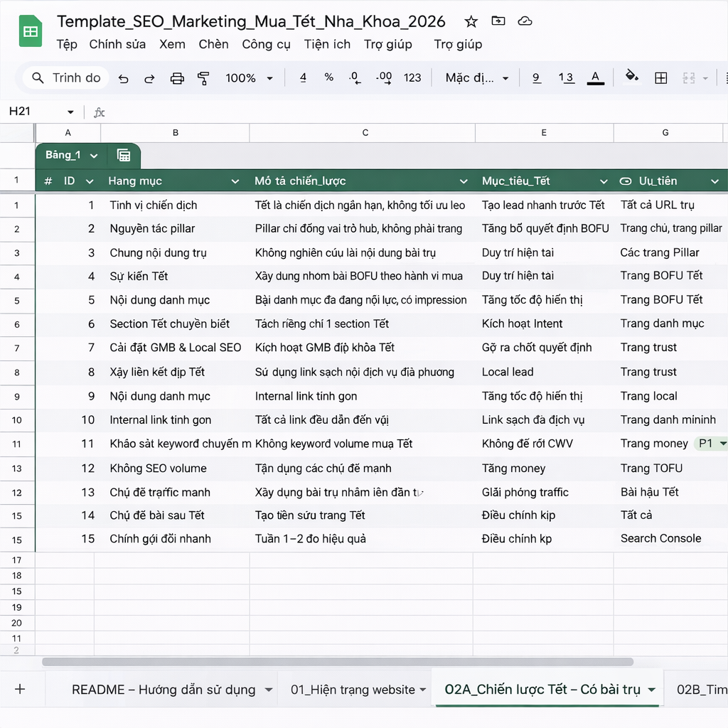Open Hạng mục column dropdown
This screenshot has width=728, height=728.
coord(235,181)
